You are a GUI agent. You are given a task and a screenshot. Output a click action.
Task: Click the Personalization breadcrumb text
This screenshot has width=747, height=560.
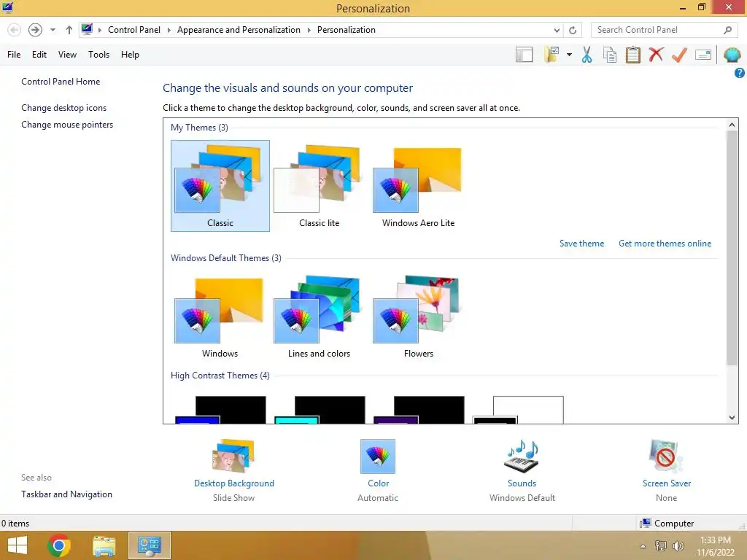pyautogui.click(x=347, y=30)
